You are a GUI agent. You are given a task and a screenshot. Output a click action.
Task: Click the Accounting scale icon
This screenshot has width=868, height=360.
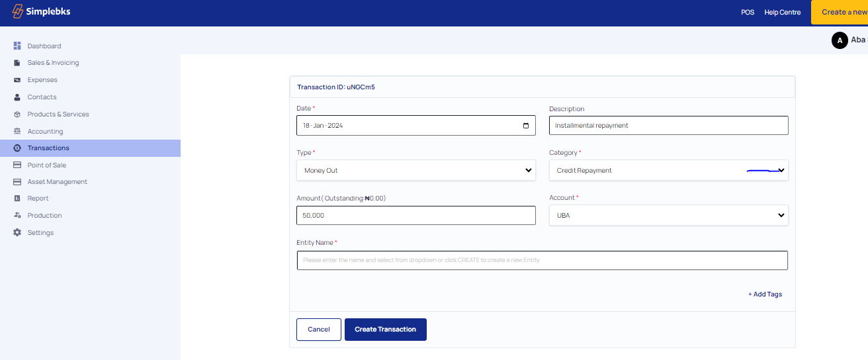17,131
